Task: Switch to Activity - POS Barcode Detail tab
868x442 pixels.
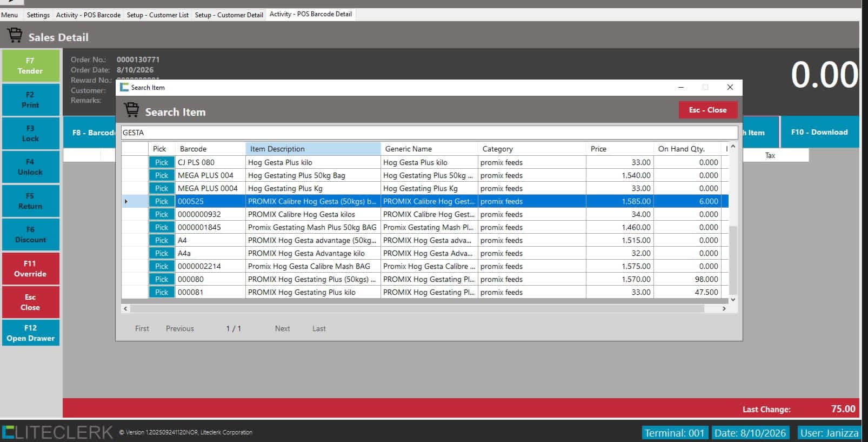Action: point(311,14)
